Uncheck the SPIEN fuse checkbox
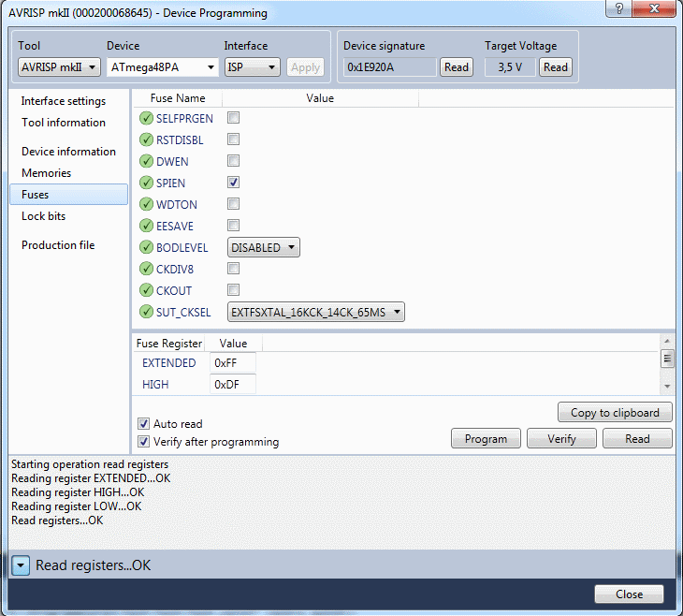This screenshot has height=616, width=683. click(x=234, y=183)
